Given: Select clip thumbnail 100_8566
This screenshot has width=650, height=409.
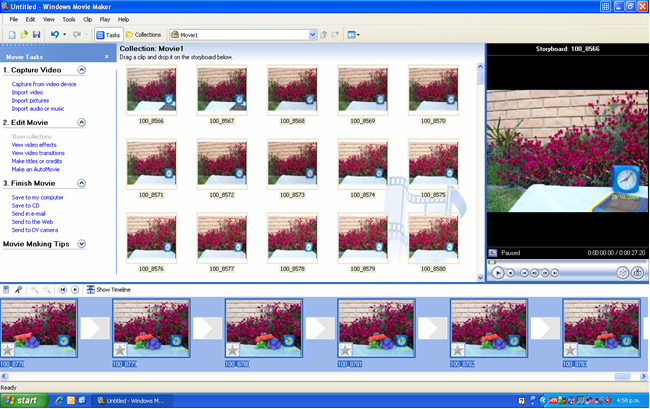Looking at the screenshot, I should tap(151, 90).
